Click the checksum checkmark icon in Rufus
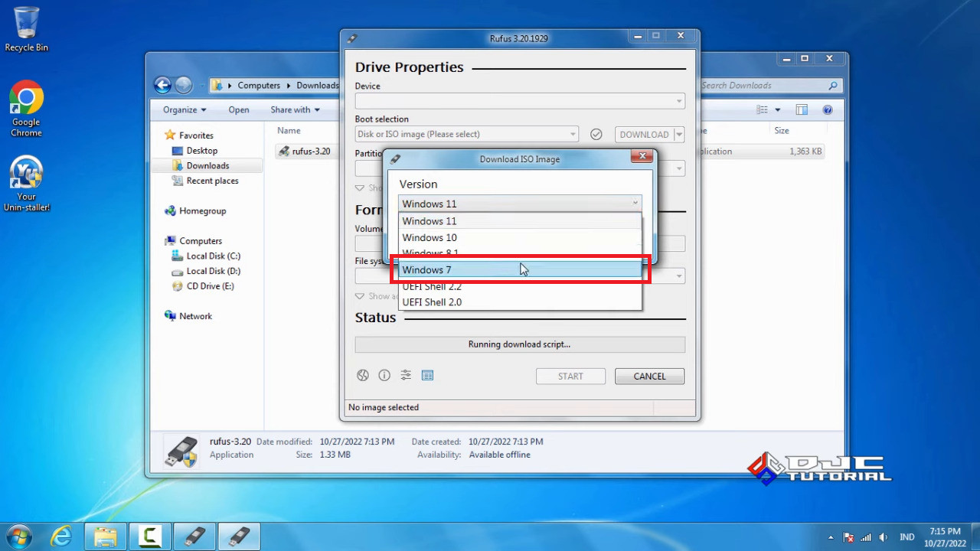Image resolution: width=980 pixels, height=551 pixels. [596, 134]
